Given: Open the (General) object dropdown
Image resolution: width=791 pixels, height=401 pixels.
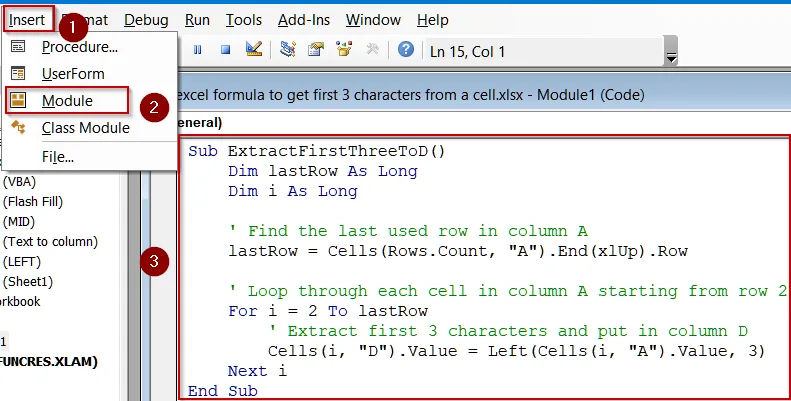Looking at the screenshot, I should point(199,123).
